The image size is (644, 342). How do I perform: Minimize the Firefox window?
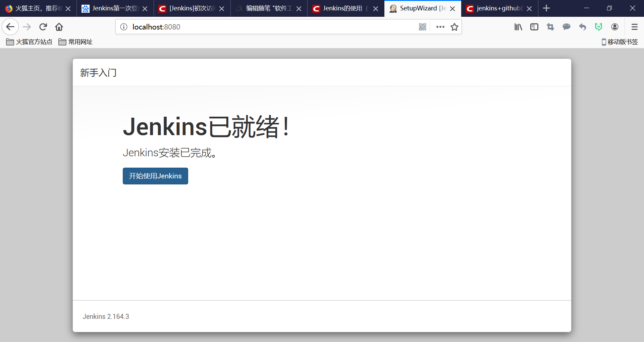pos(586,8)
